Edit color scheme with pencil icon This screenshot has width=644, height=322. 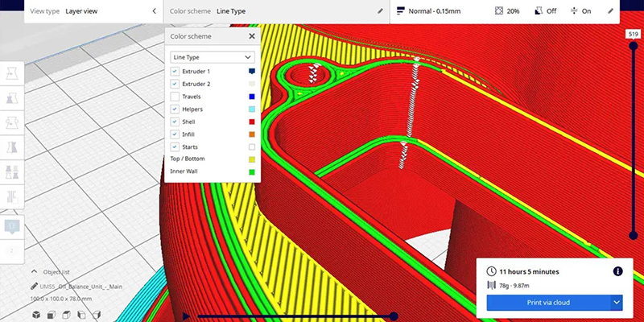pyautogui.click(x=380, y=11)
